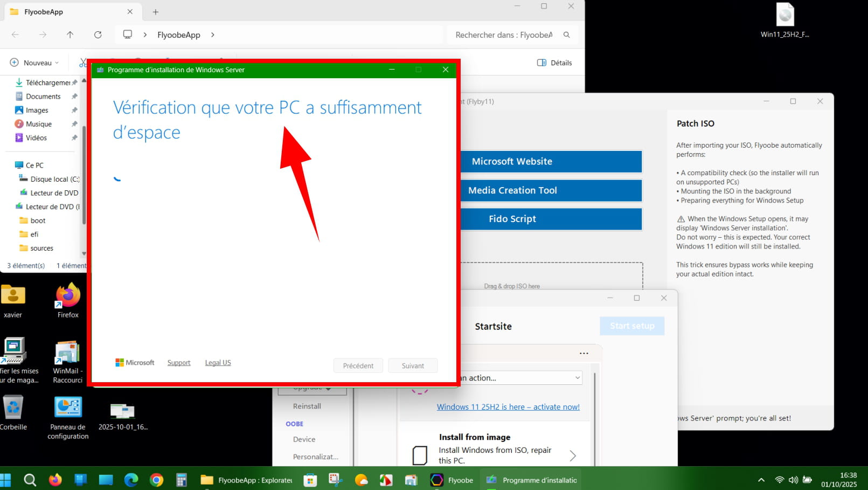The image size is (868, 490).
Task: Open a new Explorer tab with plus
Action: pos(156,12)
